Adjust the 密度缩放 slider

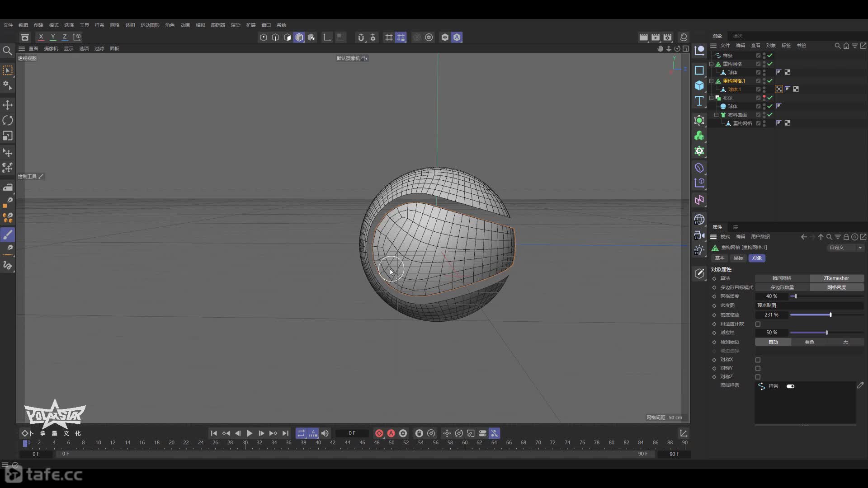(x=827, y=315)
